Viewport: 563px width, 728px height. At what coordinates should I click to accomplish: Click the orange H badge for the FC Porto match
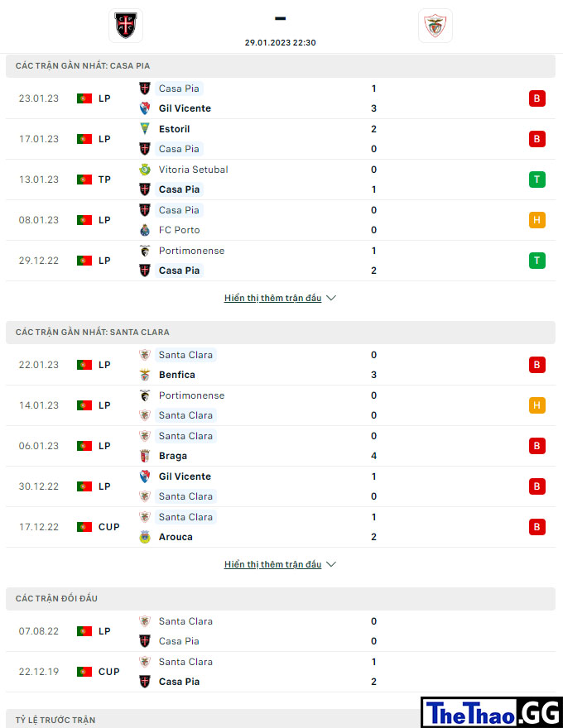[x=537, y=220]
